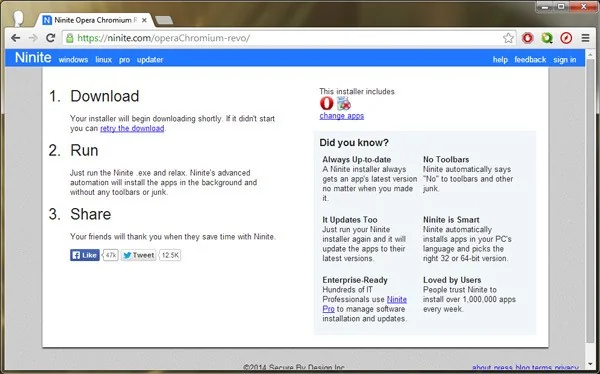Open the feedback link in header
600x374 pixels.
point(530,60)
